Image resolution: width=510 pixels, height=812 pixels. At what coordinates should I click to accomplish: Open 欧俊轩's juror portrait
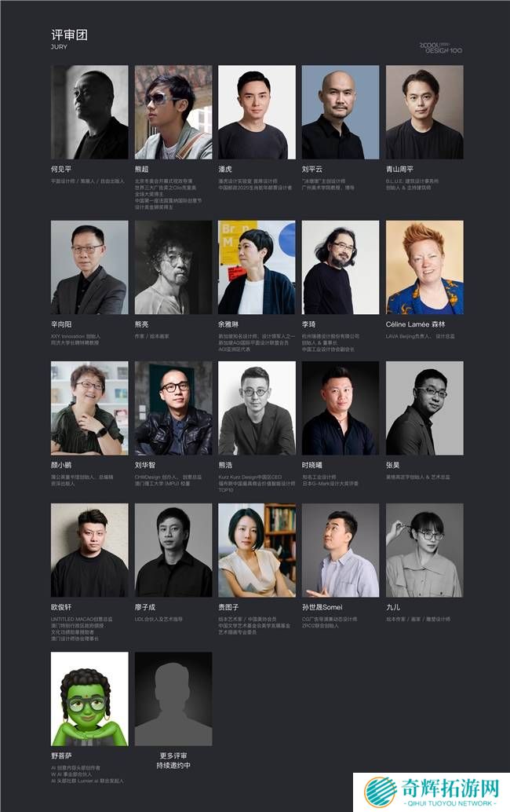89,550
